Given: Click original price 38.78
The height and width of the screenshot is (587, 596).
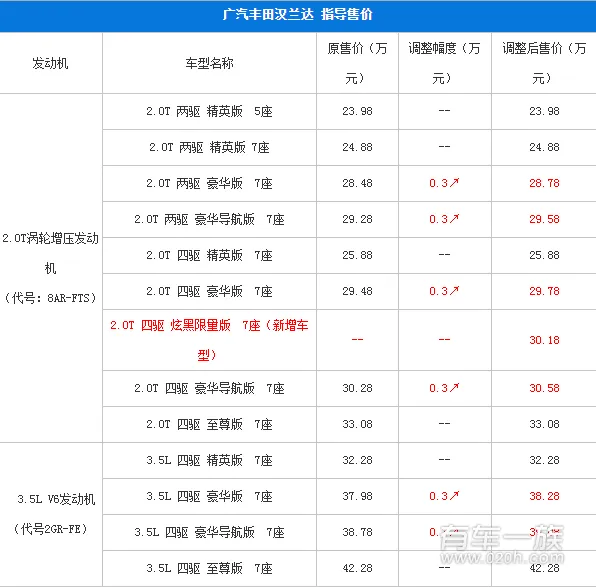Looking at the screenshot, I should (x=357, y=532).
